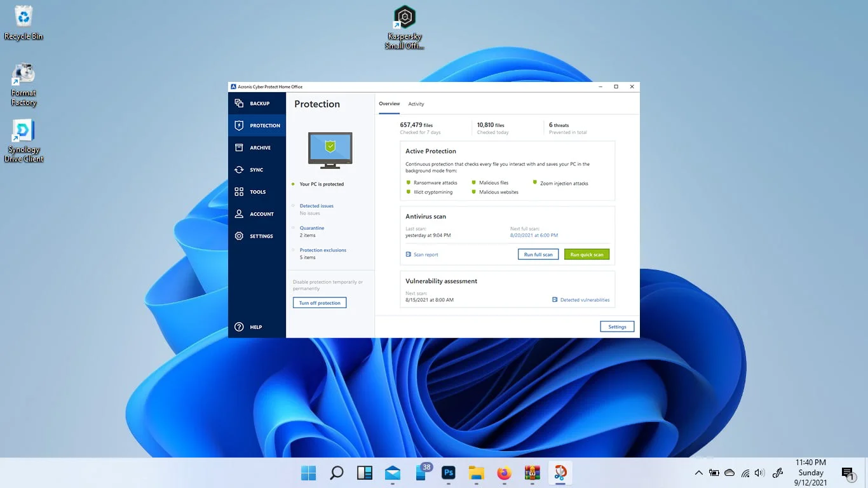Screen dimensions: 868x488
Task: Open Detected vulnerabilities link
Action: [585, 300]
